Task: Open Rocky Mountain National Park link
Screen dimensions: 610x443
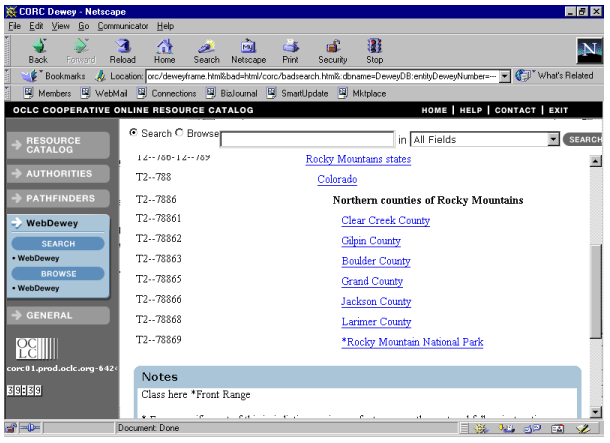Action: point(412,342)
